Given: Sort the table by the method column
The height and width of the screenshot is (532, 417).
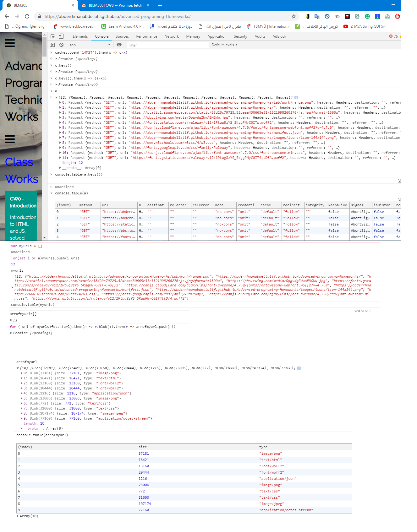Looking at the screenshot, I should (89, 205).
